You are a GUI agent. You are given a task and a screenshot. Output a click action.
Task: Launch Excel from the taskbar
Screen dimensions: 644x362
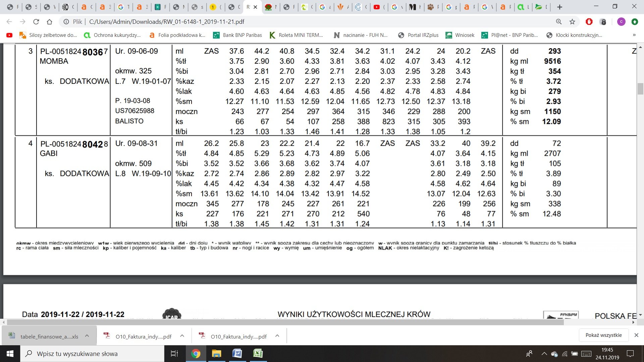point(258,353)
